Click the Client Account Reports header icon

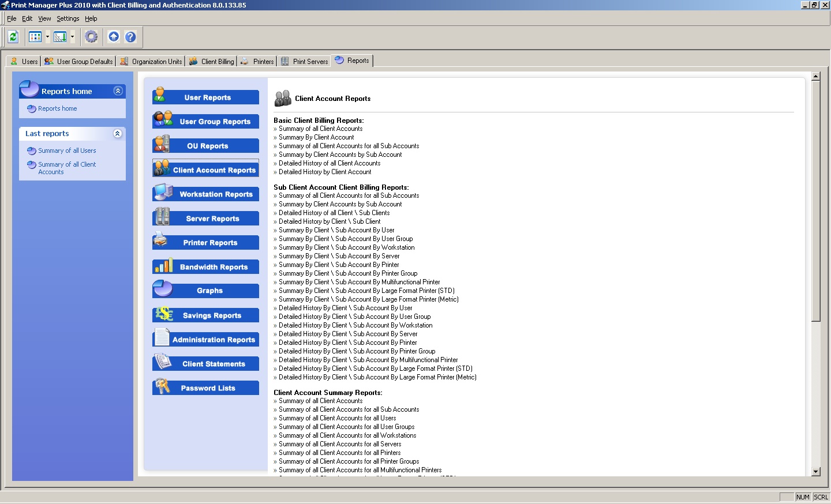click(283, 99)
